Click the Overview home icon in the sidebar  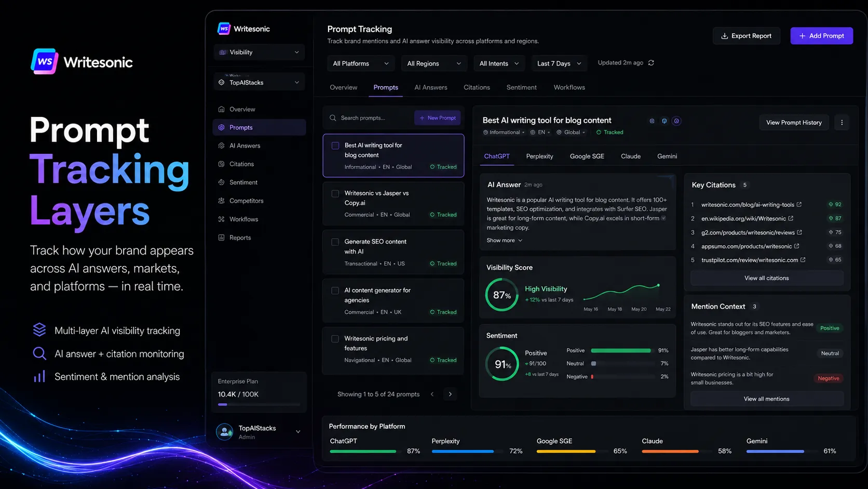[222, 109]
